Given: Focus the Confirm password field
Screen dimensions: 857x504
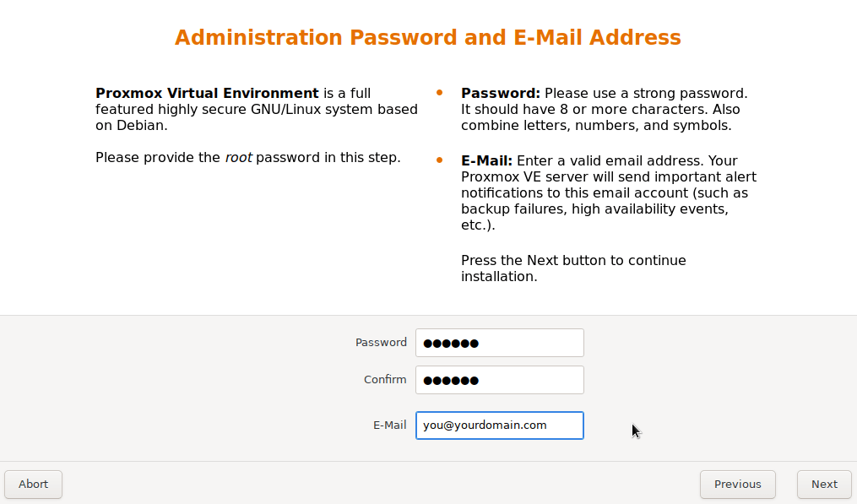Looking at the screenshot, I should click(500, 380).
